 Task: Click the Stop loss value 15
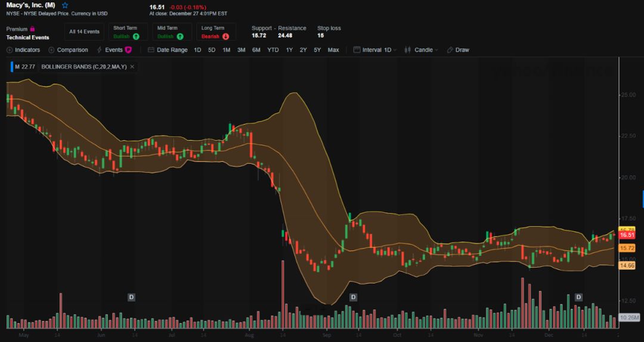click(x=321, y=36)
